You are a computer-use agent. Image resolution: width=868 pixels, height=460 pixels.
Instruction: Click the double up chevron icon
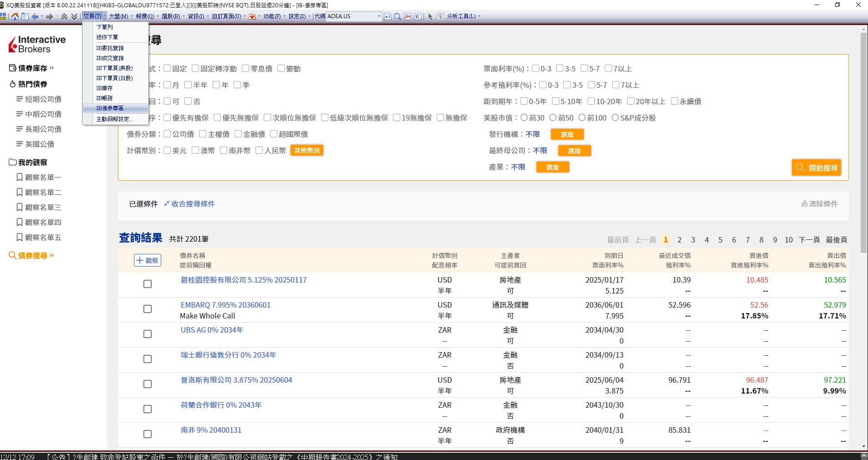point(64,16)
